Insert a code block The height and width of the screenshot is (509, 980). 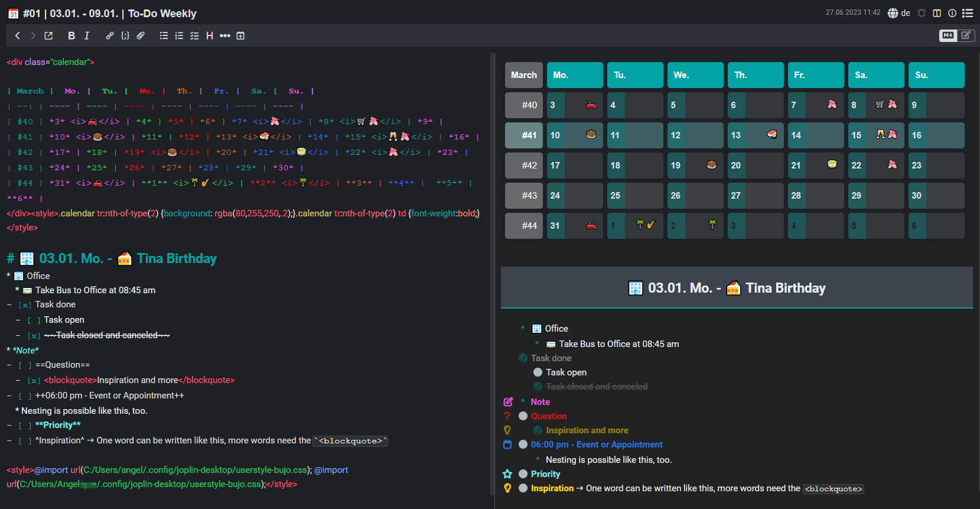[x=125, y=35]
